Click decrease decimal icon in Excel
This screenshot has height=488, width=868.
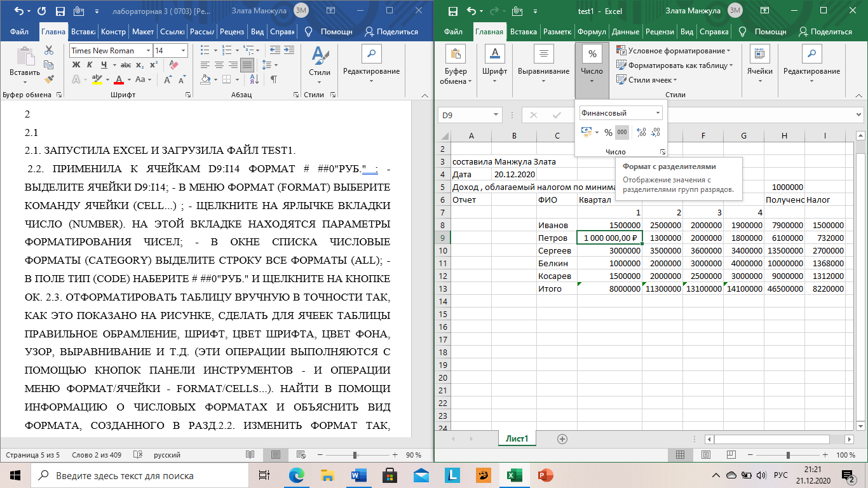click(x=656, y=132)
